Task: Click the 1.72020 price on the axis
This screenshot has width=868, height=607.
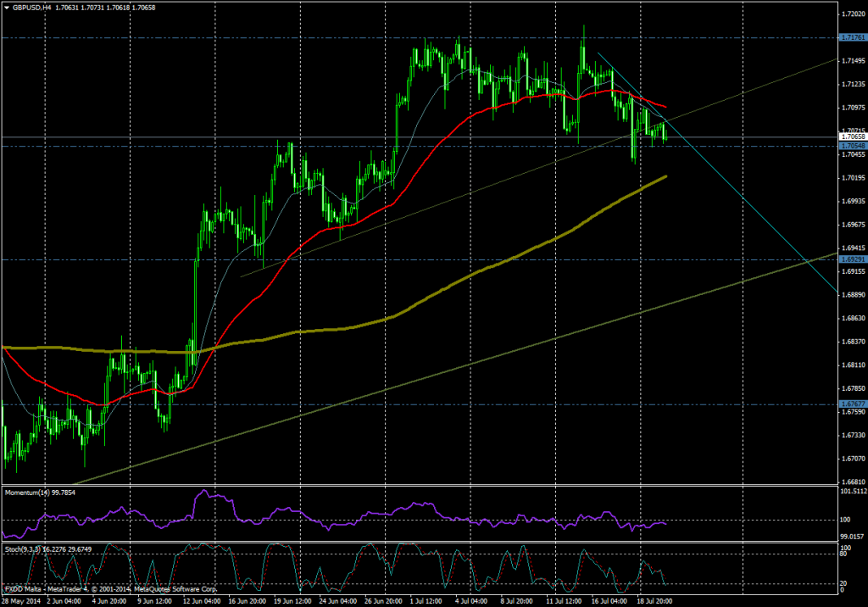Action: click(852, 14)
